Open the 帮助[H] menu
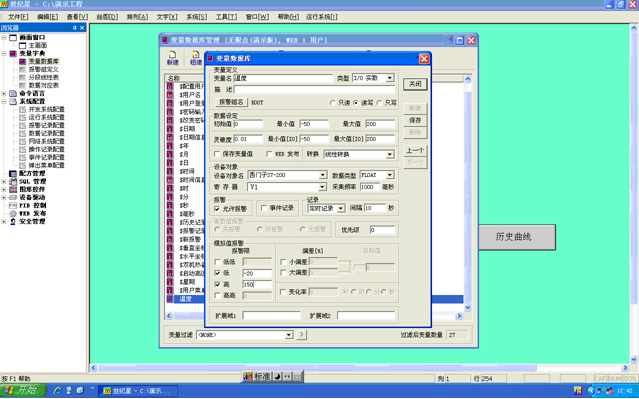The image size is (639, 399). click(288, 17)
